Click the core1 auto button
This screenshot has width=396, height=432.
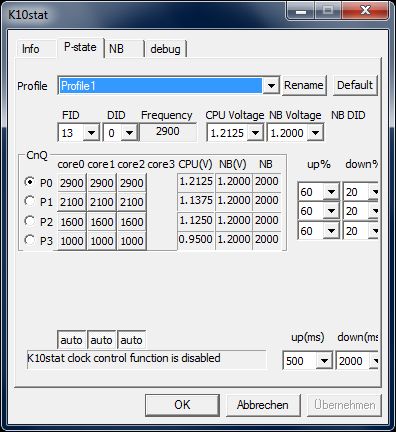[x=102, y=340]
